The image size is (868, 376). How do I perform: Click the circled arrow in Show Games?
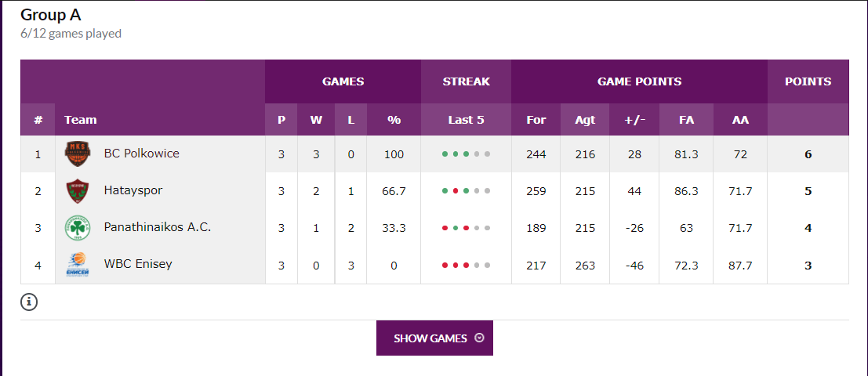click(479, 338)
